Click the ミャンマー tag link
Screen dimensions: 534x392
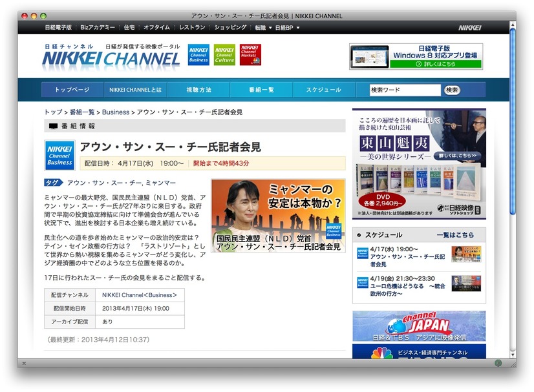[x=161, y=183]
